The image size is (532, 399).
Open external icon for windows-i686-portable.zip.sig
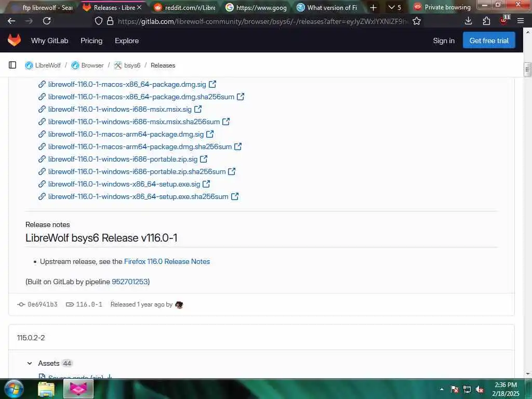(x=204, y=159)
